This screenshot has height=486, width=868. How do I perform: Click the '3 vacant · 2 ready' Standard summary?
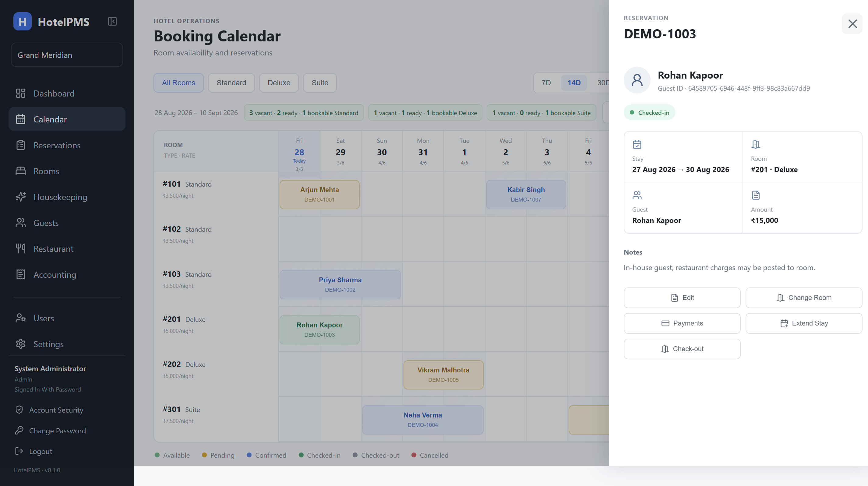304,113
